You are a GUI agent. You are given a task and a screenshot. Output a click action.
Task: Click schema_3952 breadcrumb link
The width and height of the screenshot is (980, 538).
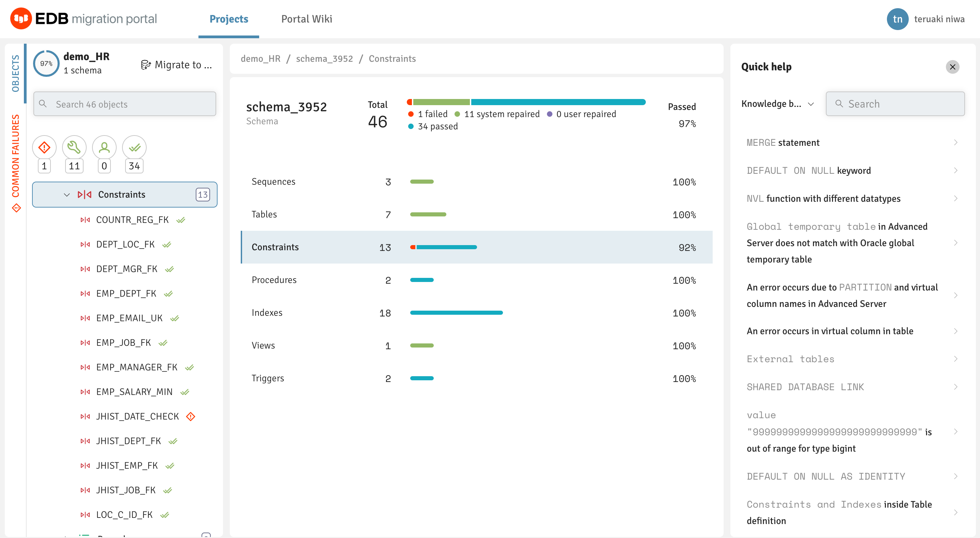[x=324, y=59]
